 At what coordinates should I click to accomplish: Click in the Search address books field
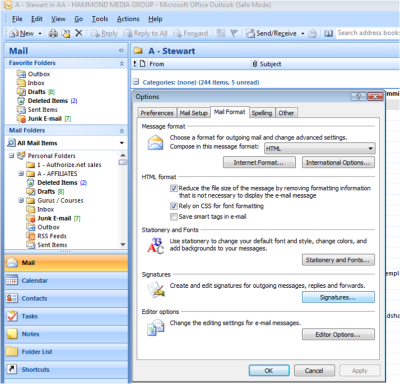point(368,33)
